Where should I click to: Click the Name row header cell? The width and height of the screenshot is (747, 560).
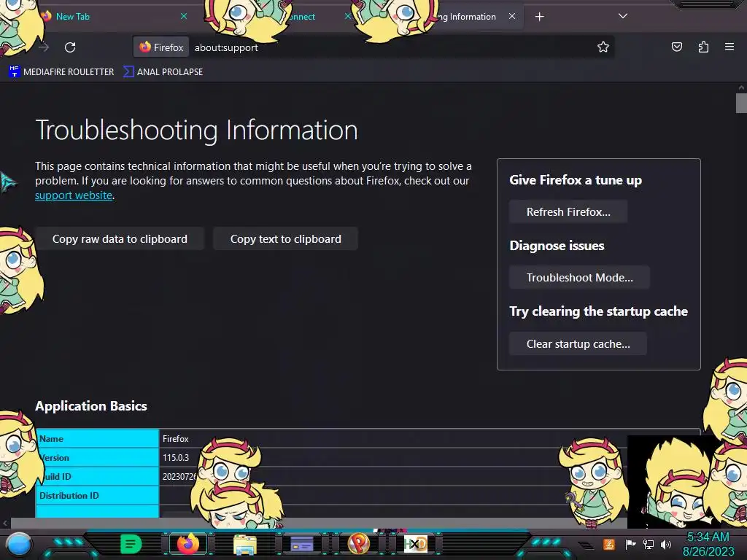(97, 438)
